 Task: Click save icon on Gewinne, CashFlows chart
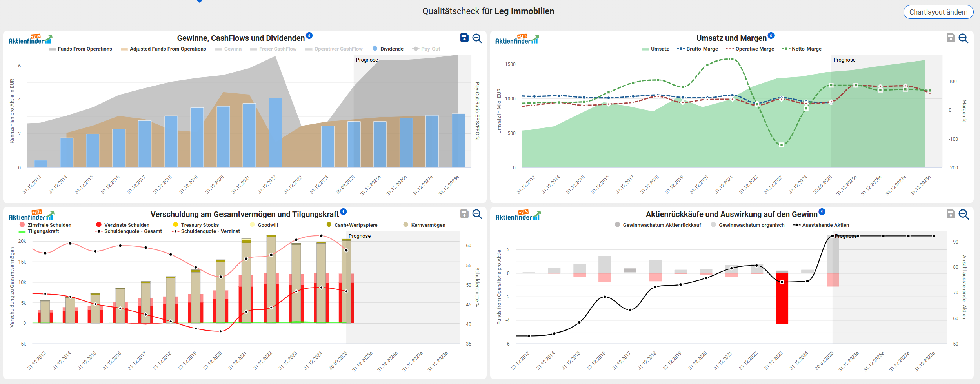(464, 38)
